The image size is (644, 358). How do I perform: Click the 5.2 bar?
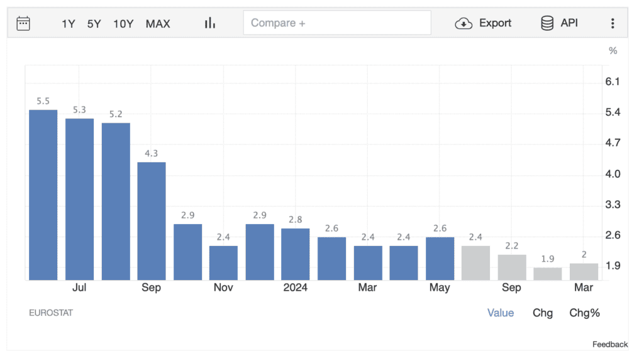tap(116, 201)
